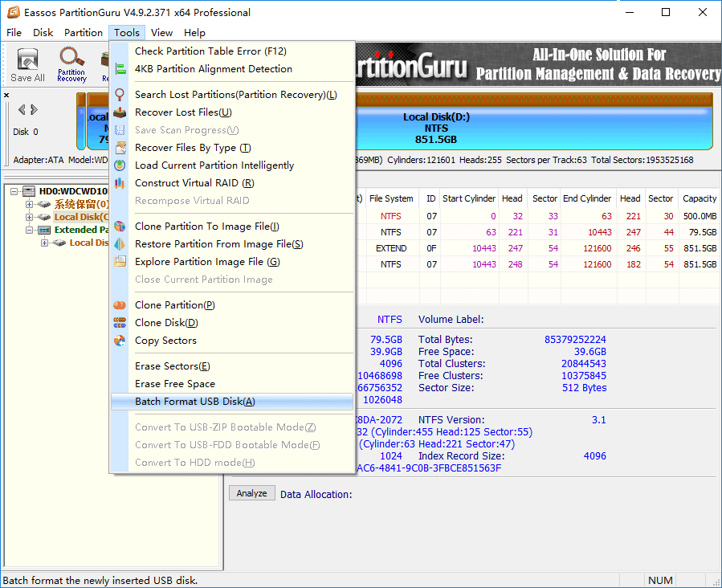This screenshot has height=588, width=722.
Task: Click the Explore Partition Image File icon
Action: click(120, 262)
